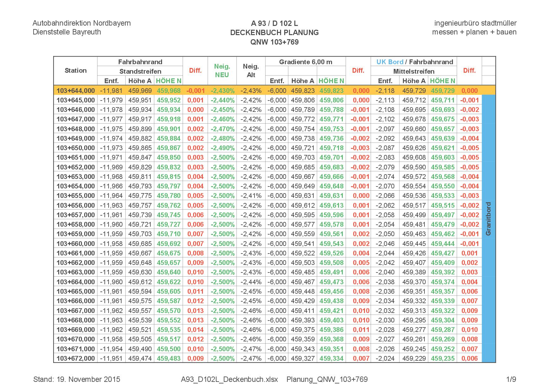This screenshot has width=552, height=392.
Task: Select the DECKENBUCH PLANUNG title
Action: pyautogui.click(x=274, y=33)
